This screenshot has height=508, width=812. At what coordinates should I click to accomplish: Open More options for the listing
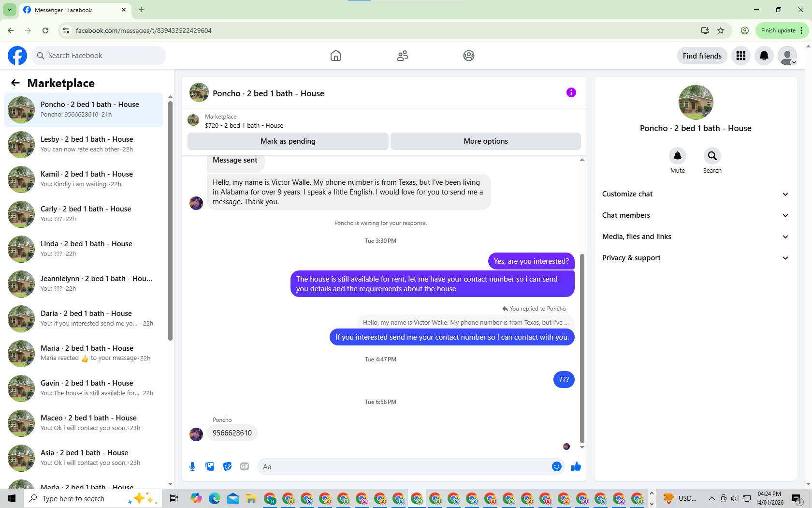coord(486,141)
